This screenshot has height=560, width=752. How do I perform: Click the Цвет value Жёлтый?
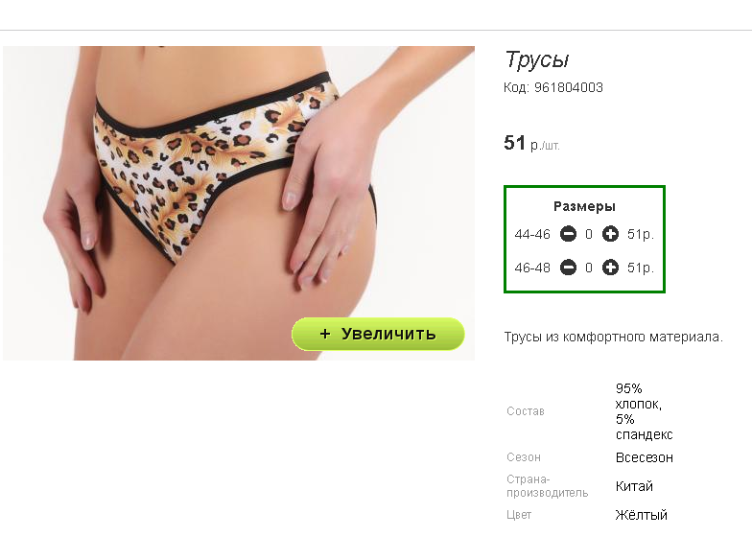(x=641, y=515)
